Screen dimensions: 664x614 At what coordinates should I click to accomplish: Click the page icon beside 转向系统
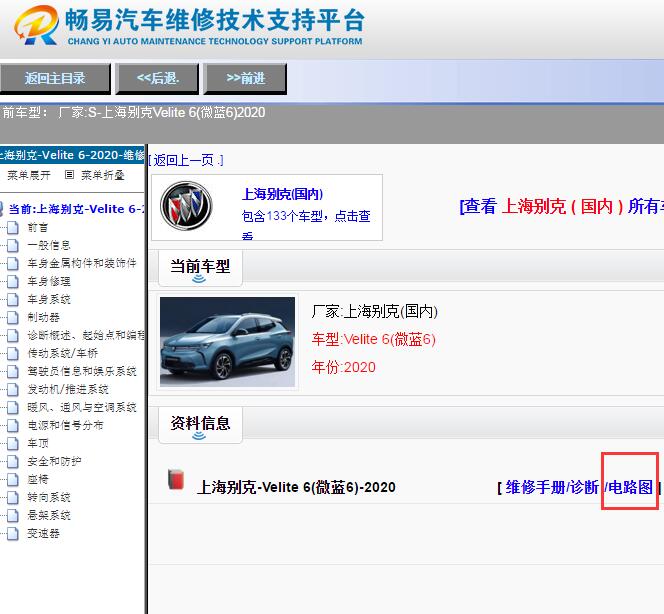(13, 498)
